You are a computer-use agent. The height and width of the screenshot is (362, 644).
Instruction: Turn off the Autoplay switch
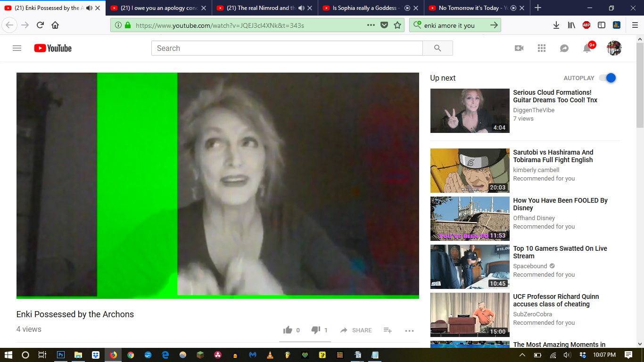(x=608, y=78)
